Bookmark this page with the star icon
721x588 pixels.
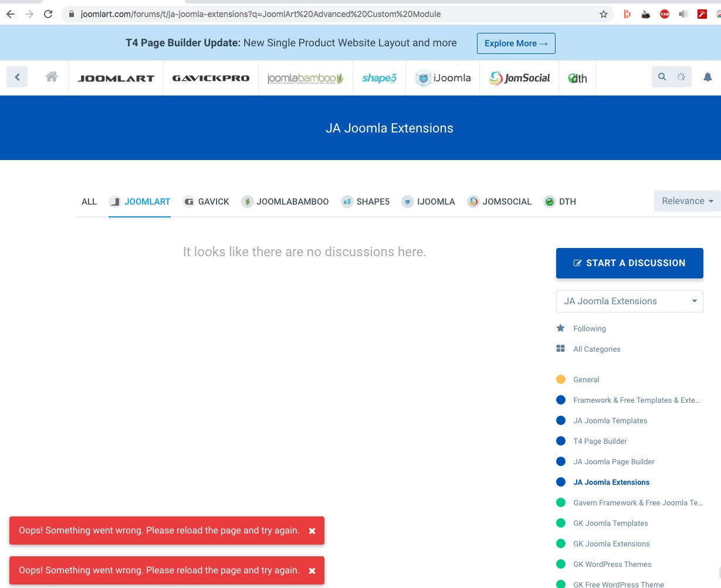pos(604,14)
